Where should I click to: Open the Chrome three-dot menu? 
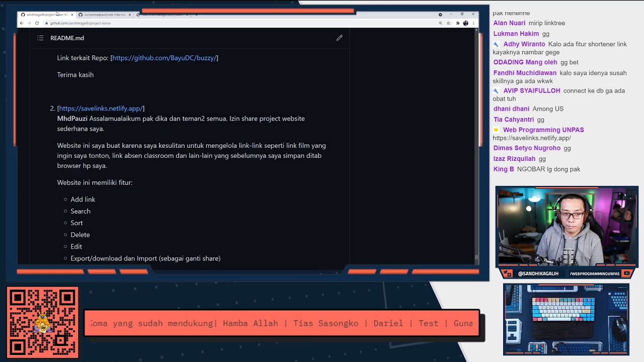473,23
